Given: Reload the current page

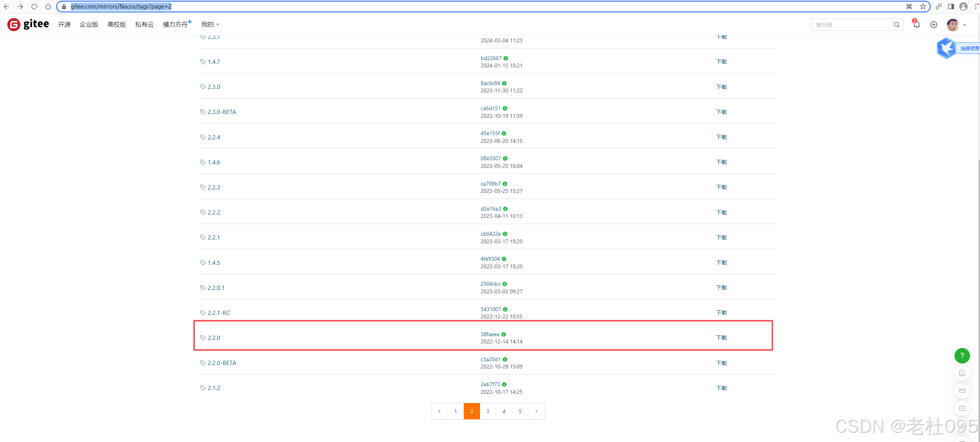Looking at the screenshot, I should (x=34, y=7).
